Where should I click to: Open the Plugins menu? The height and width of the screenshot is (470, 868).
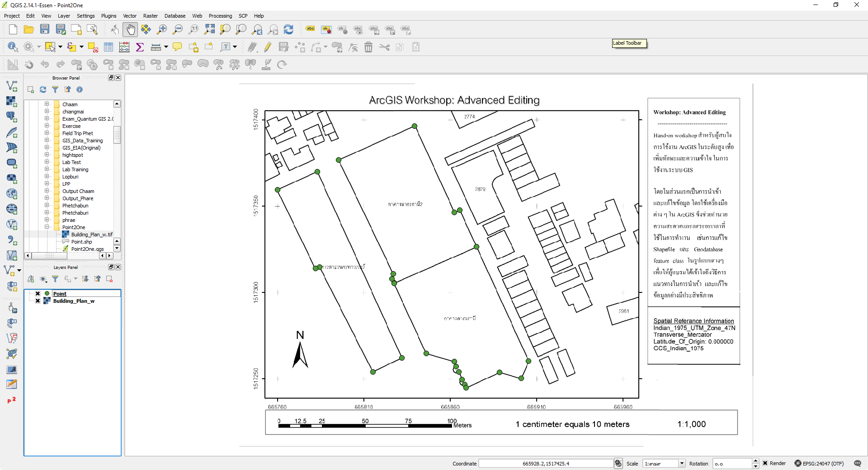coord(108,16)
